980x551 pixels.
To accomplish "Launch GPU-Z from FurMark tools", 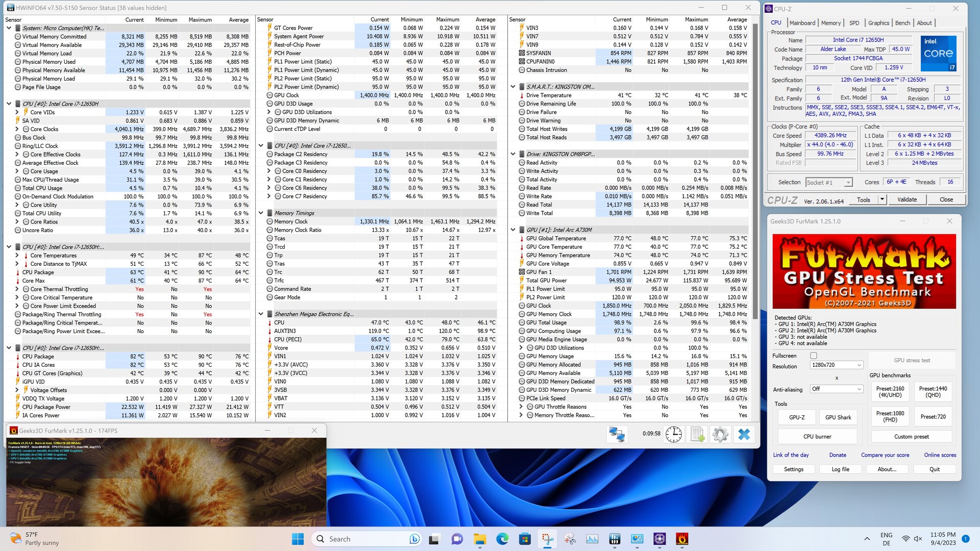I will [796, 417].
